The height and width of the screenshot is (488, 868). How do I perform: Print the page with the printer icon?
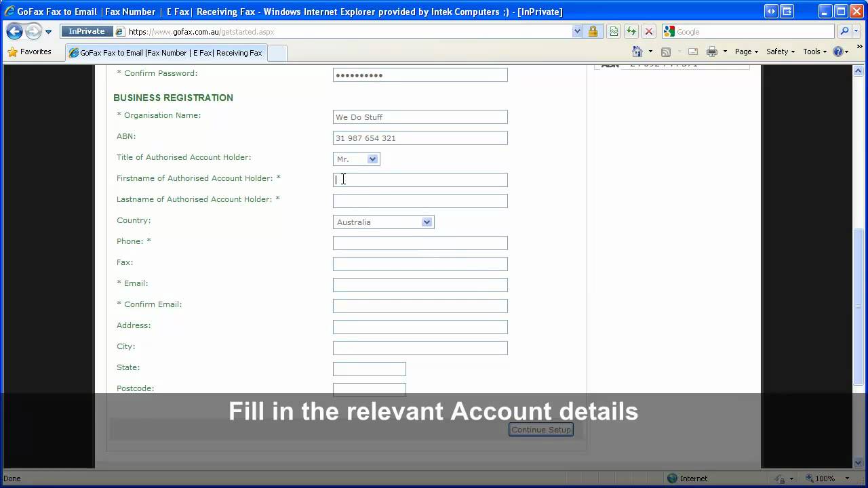click(x=712, y=52)
